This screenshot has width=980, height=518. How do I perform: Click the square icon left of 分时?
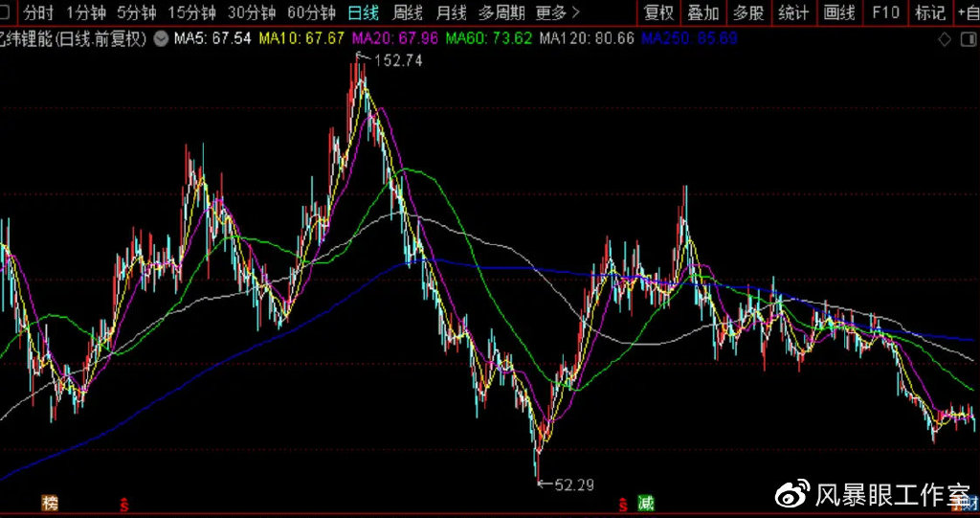point(4,11)
